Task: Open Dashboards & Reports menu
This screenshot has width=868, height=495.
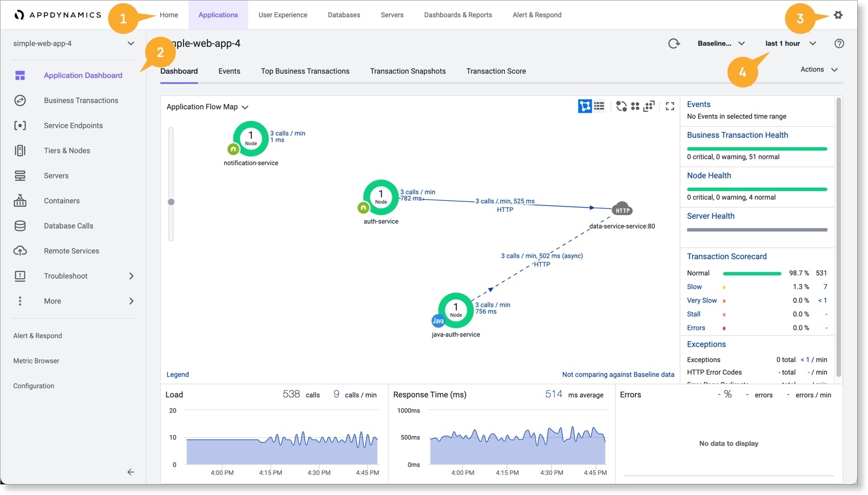Action: (458, 15)
